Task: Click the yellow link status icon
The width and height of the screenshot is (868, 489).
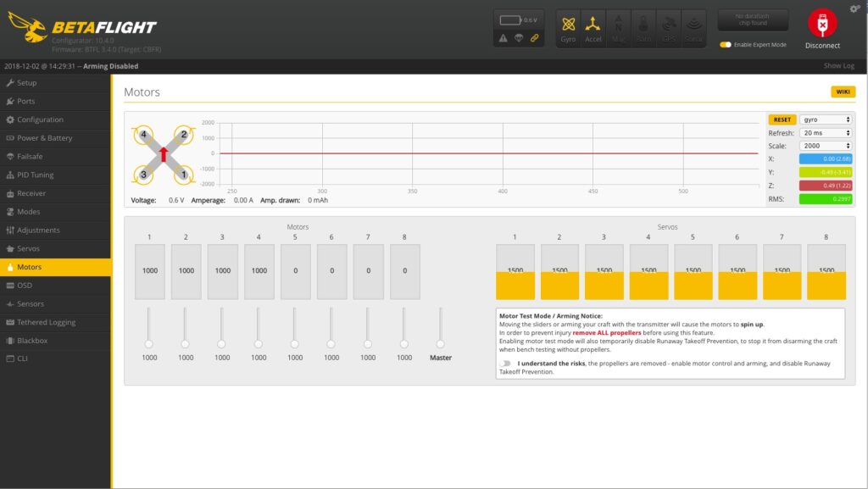Action: (534, 38)
